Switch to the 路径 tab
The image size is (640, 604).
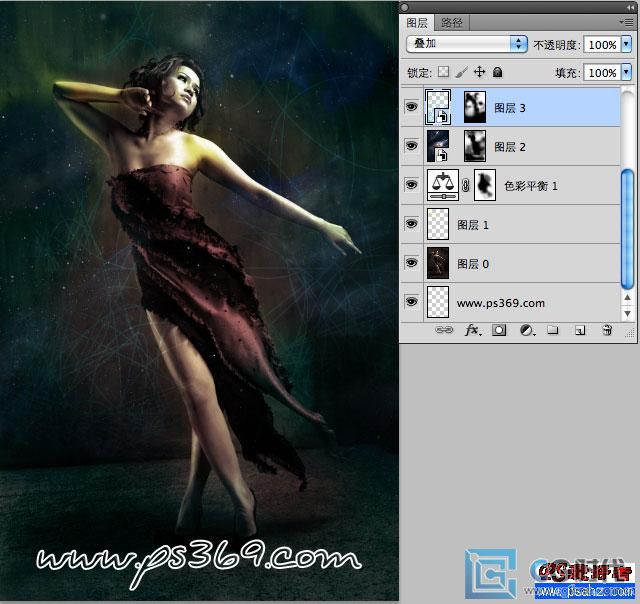point(452,22)
